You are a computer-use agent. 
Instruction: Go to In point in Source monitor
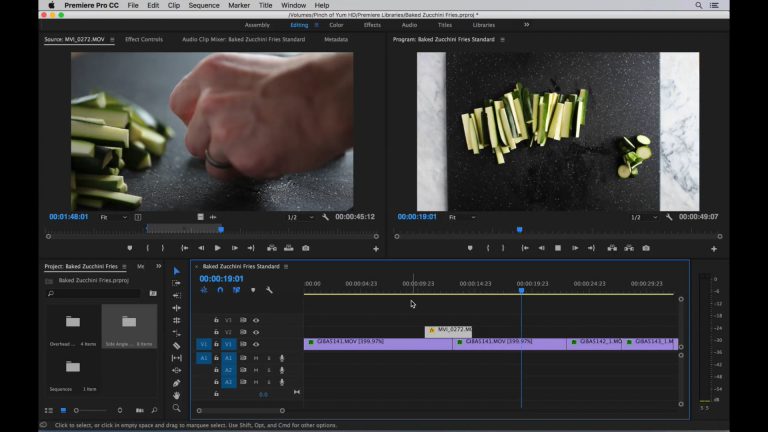(x=185, y=248)
